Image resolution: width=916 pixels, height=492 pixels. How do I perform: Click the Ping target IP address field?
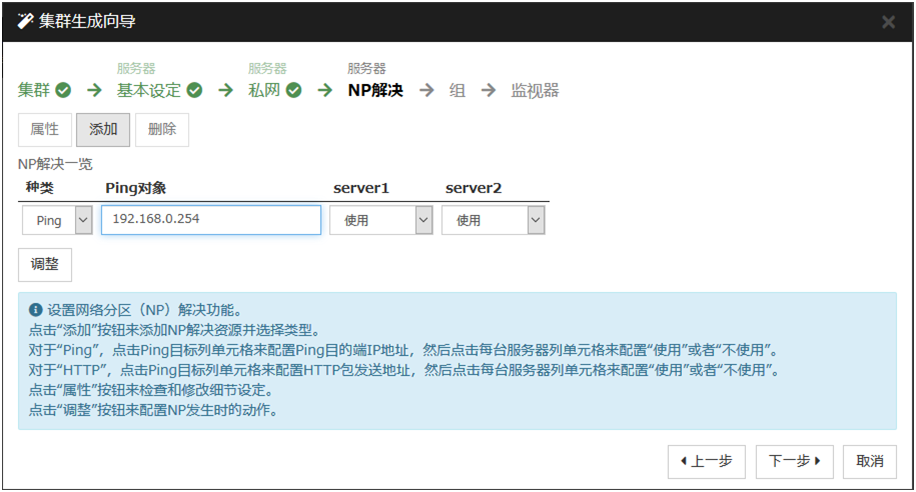tap(211, 221)
